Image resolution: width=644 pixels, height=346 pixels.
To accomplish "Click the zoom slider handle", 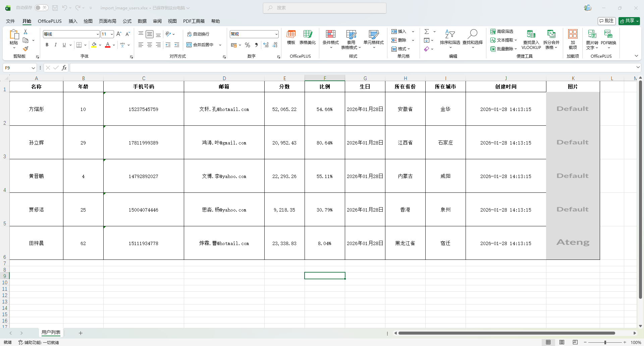I will (x=605, y=342).
